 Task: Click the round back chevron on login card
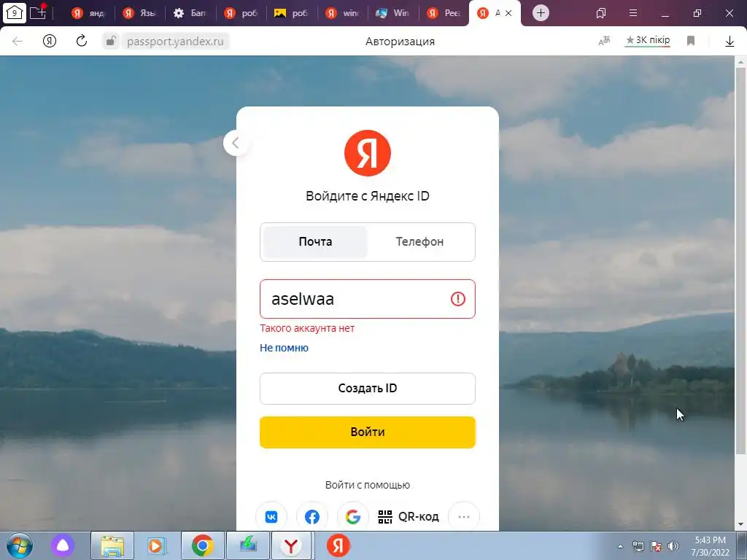coord(236,143)
